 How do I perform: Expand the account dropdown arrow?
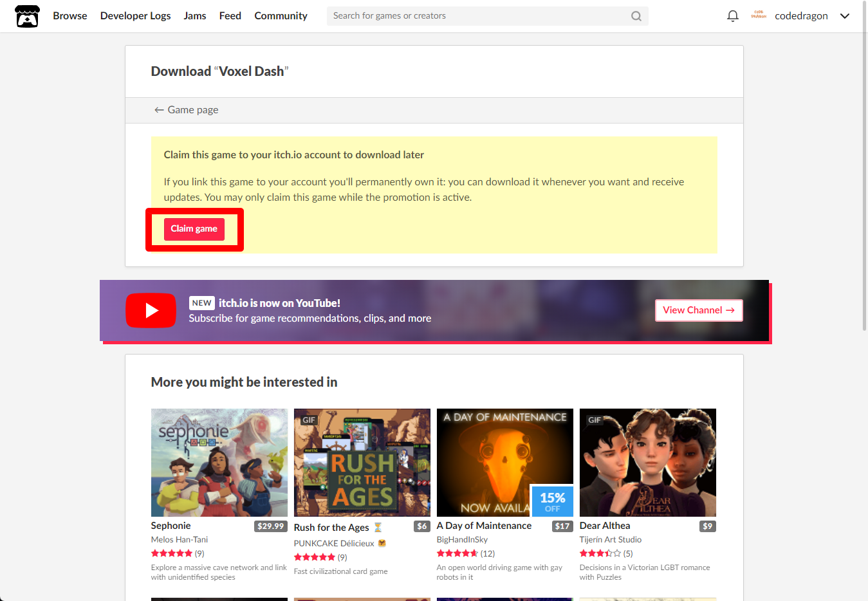(x=845, y=16)
